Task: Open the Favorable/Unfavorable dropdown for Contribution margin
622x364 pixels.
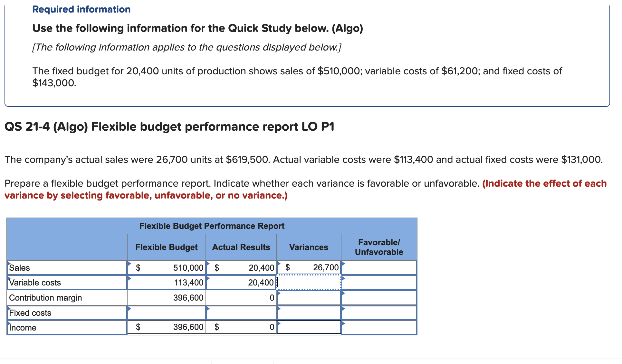Action: click(379, 297)
